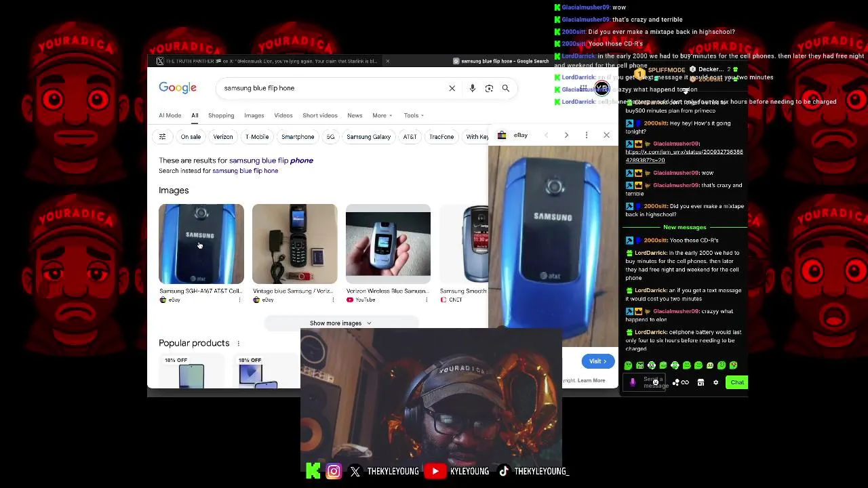This screenshot has height=488, width=868.
Task: Open the x.com status link in chat
Action: click(x=684, y=156)
